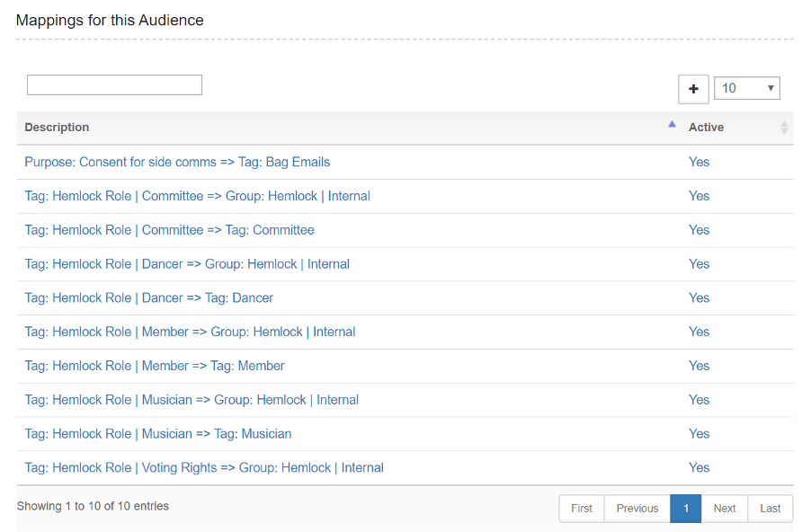
Task: Click the Description column header
Action: pos(57,128)
